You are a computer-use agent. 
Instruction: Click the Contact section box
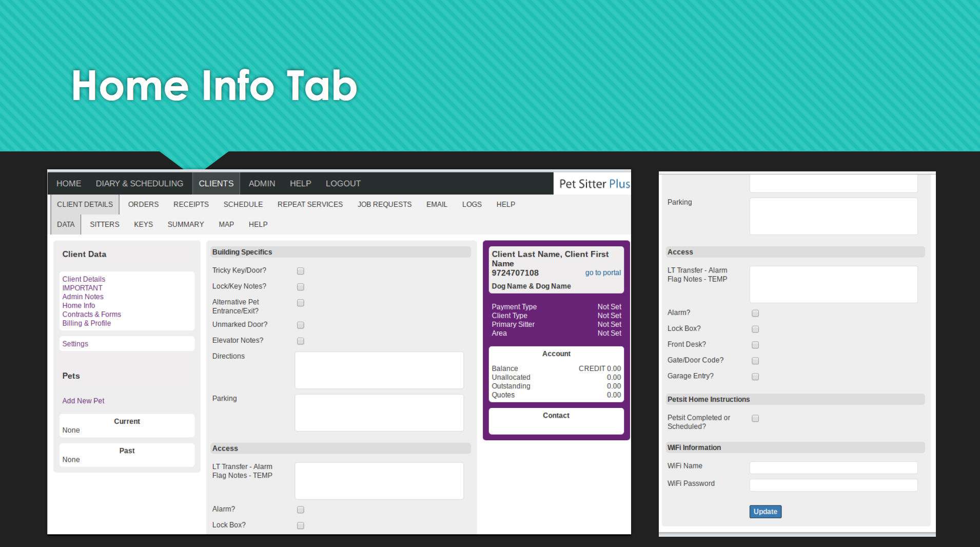(x=556, y=421)
